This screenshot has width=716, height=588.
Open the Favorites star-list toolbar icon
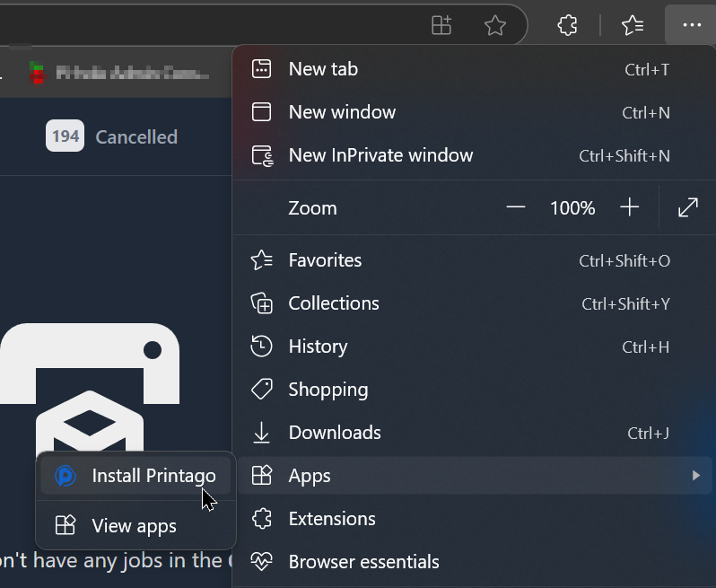click(633, 25)
